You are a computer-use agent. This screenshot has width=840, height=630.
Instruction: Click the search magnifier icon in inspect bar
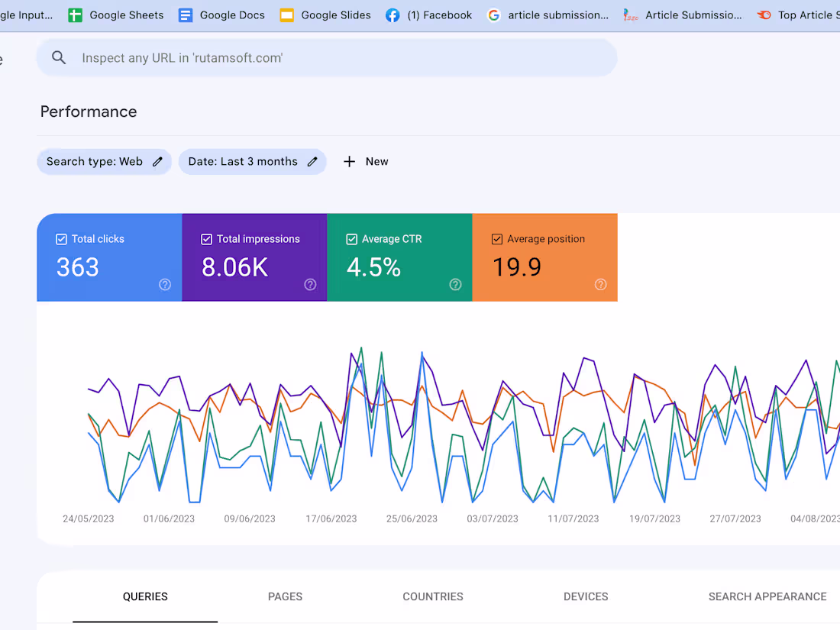59,57
